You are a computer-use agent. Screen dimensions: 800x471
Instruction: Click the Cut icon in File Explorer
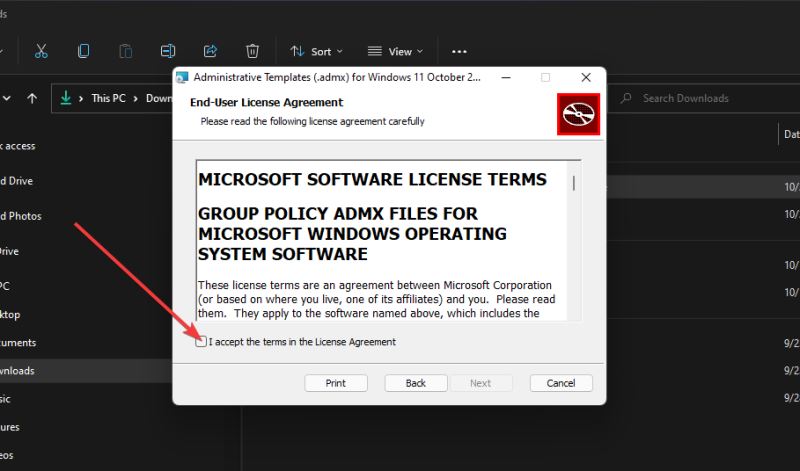coord(41,52)
